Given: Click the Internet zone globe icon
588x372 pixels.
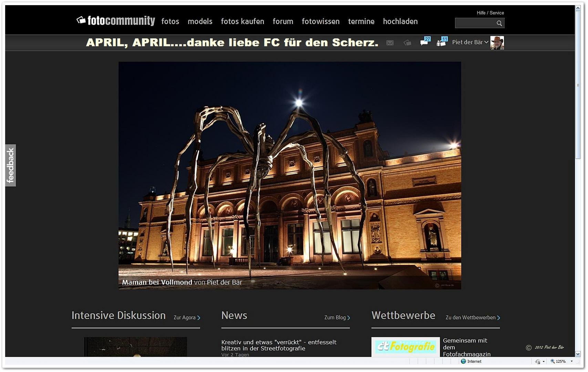Looking at the screenshot, I should click(463, 361).
